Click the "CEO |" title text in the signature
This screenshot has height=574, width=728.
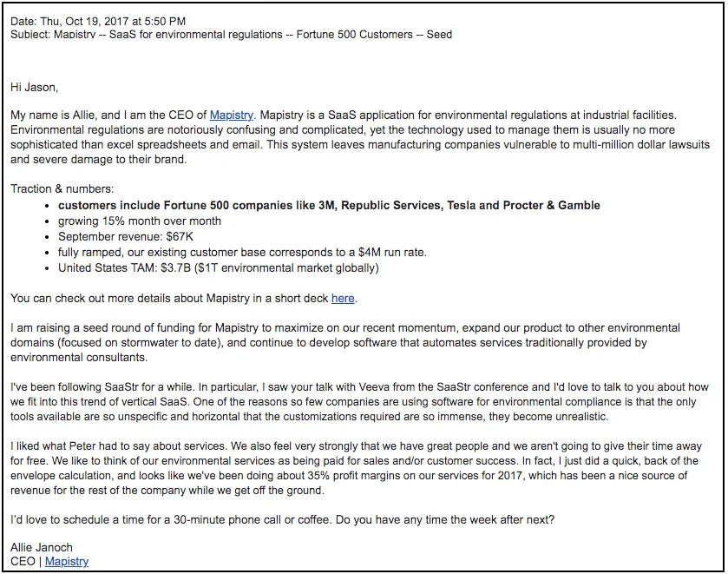coord(26,562)
